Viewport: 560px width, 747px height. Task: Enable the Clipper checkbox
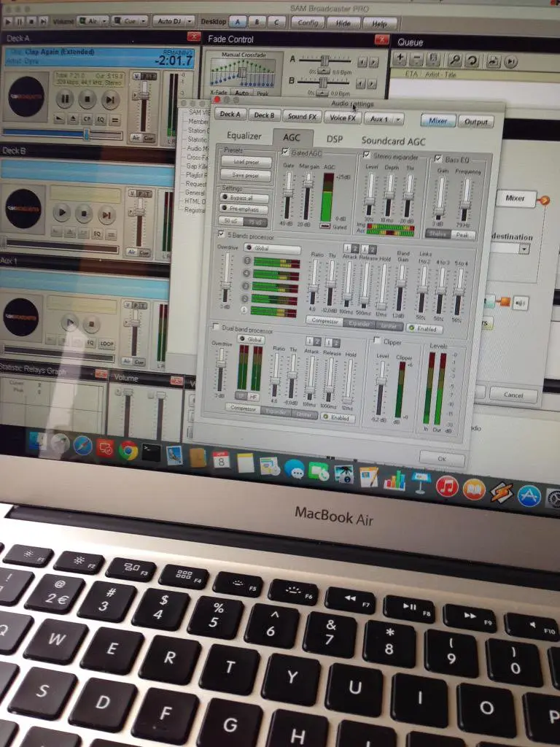[377, 340]
